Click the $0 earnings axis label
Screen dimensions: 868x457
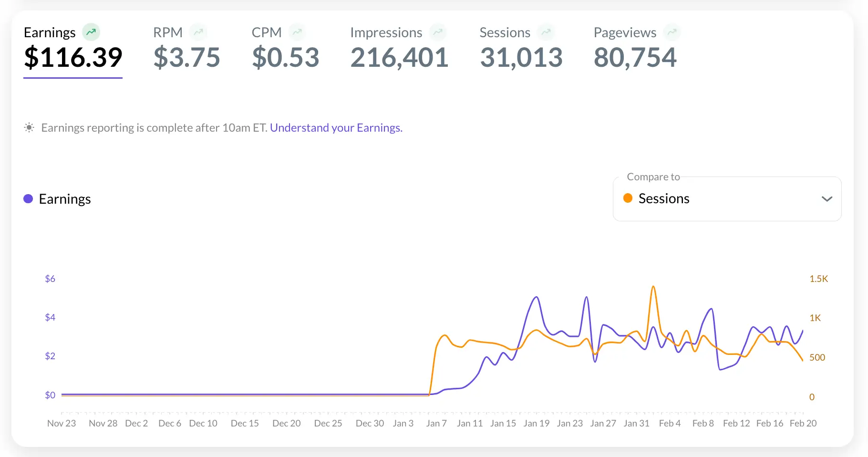coord(50,395)
